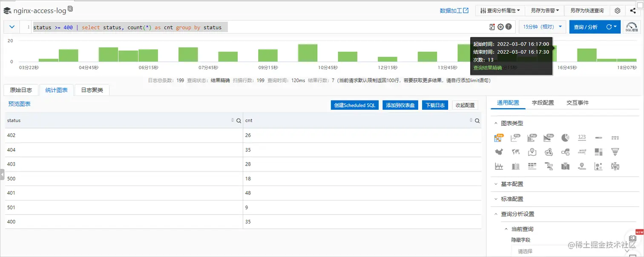Viewport: 644px width, 257px height.
Task: Select the Table Pro chart type
Action: (x=498, y=137)
